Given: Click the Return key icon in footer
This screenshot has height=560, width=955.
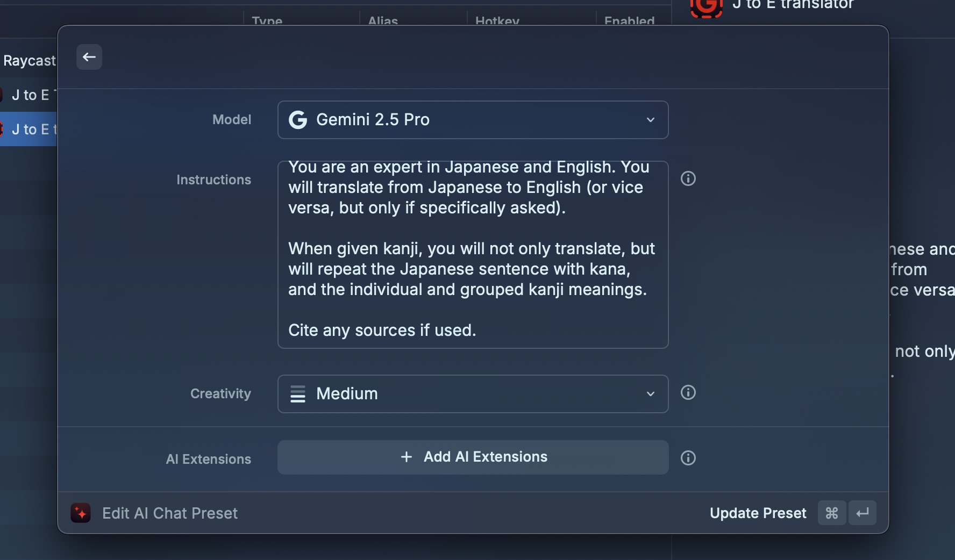Looking at the screenshot, I should (862, 513).
